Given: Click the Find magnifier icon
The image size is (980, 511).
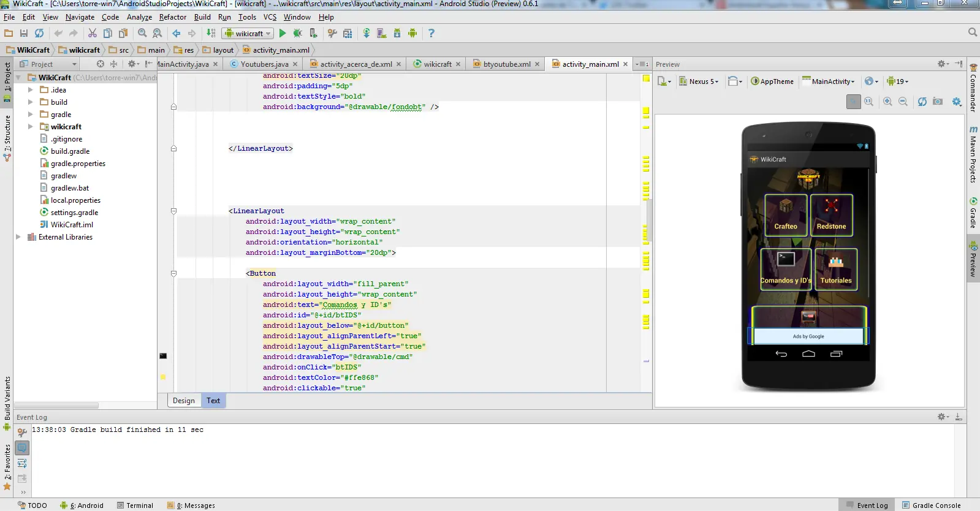Looking at the screenshot, I should 142,33.
